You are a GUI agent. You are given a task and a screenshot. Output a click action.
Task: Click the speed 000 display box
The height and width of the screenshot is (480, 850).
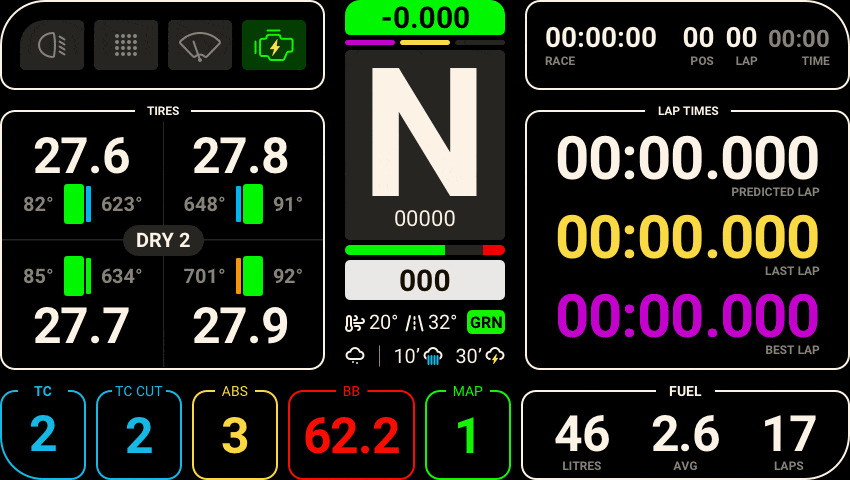(425, 280)
